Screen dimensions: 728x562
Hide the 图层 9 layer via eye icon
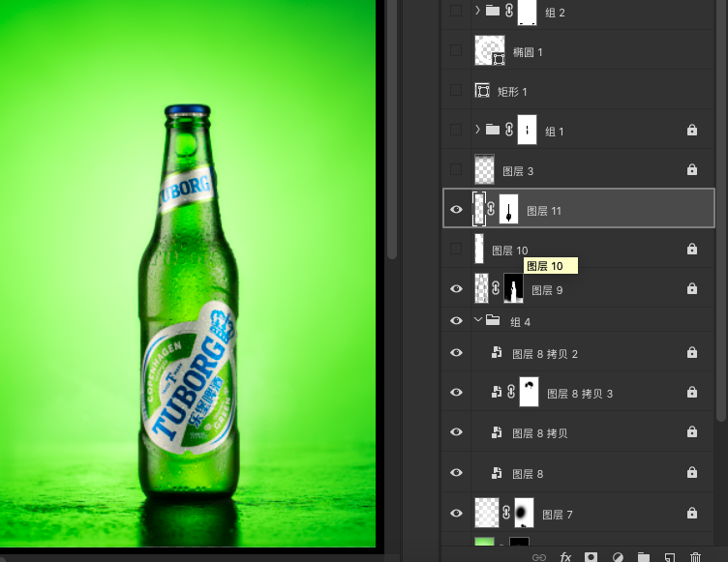click(x=456, y=288)
